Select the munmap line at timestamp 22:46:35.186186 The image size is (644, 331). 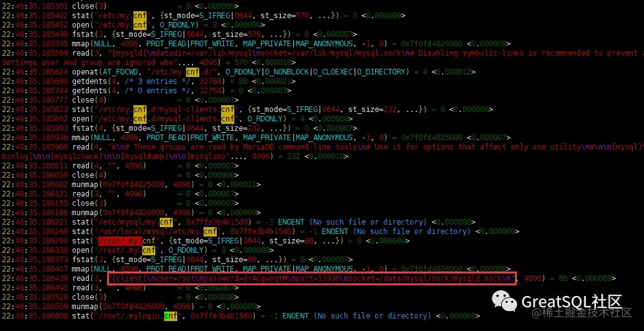click(x=131, y=213)
